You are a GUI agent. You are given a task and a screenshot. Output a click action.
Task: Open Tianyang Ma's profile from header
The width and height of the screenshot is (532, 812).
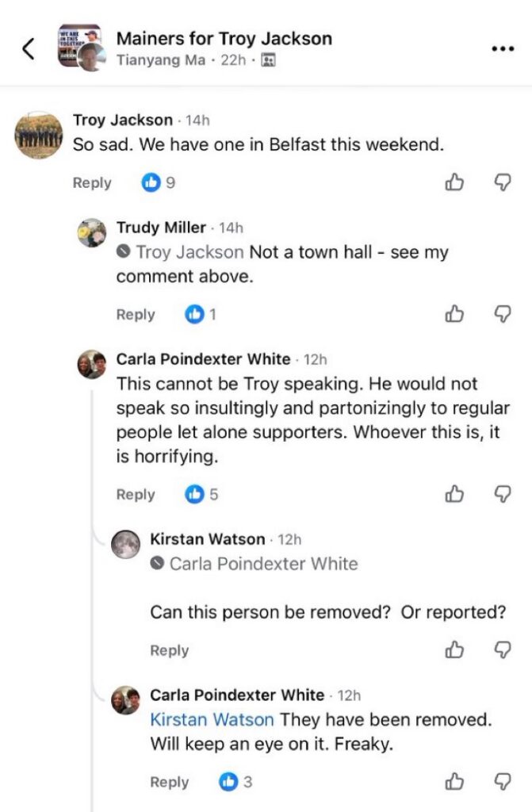click(161, 60)
